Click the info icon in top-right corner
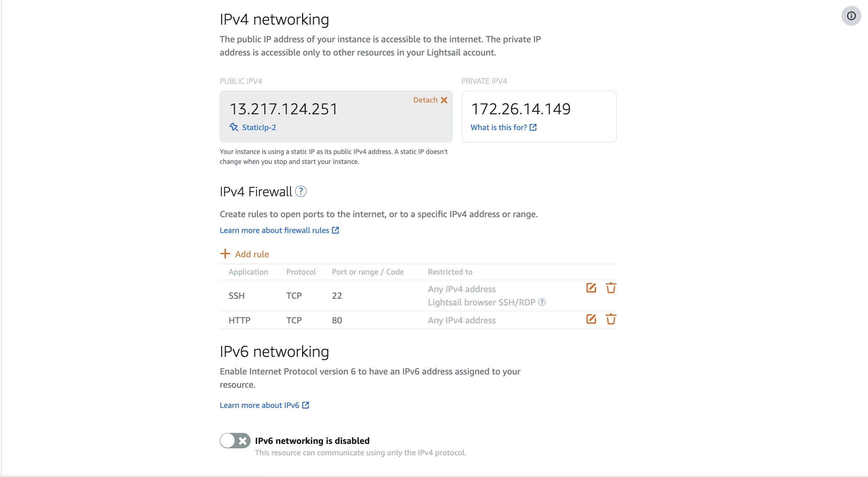Screen dimensions: 868x477 pos(851,16)
